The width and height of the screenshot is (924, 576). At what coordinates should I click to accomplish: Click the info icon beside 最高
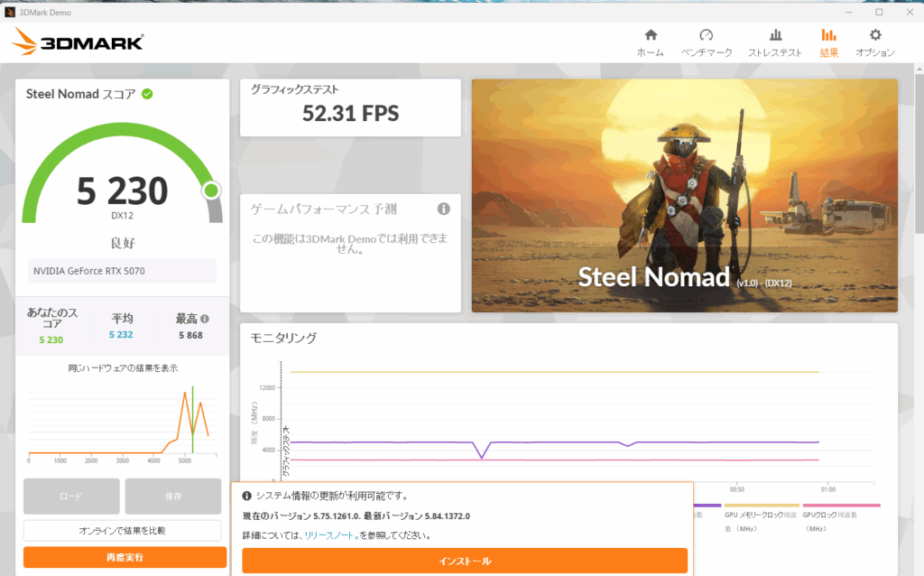(x=205, y=319)
